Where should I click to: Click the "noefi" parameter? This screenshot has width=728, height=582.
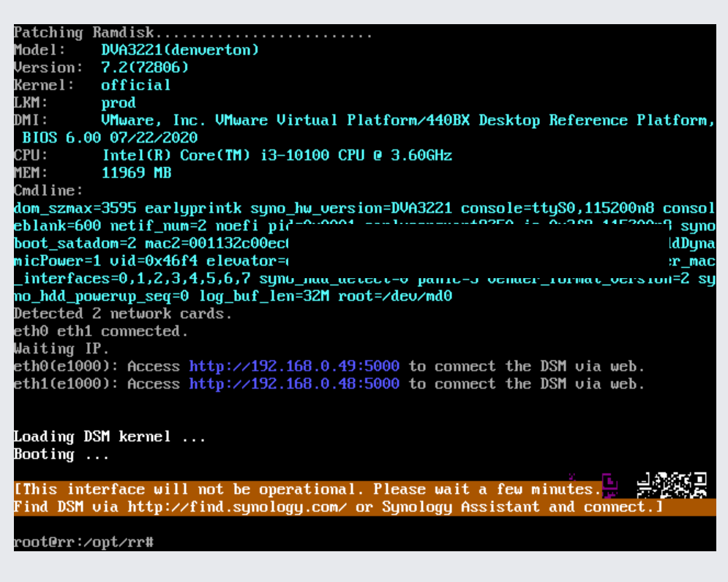pyautogui.click(x=237, y=226)
